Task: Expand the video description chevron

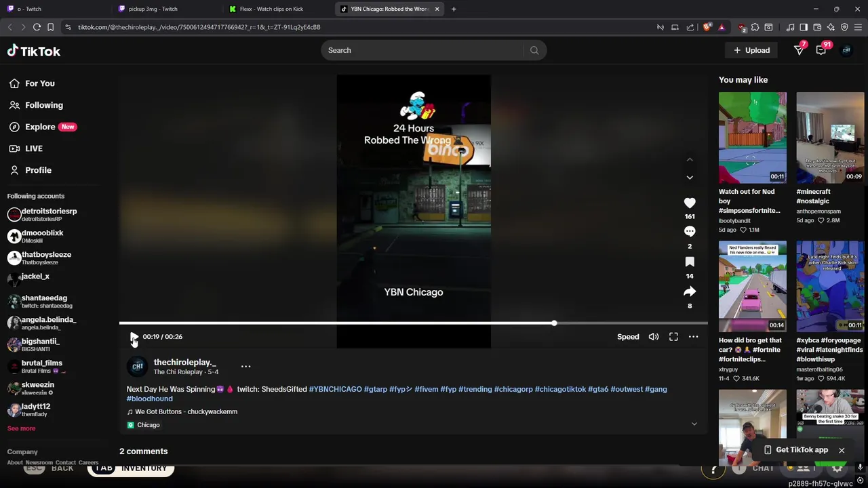Action: click(694, 424)
